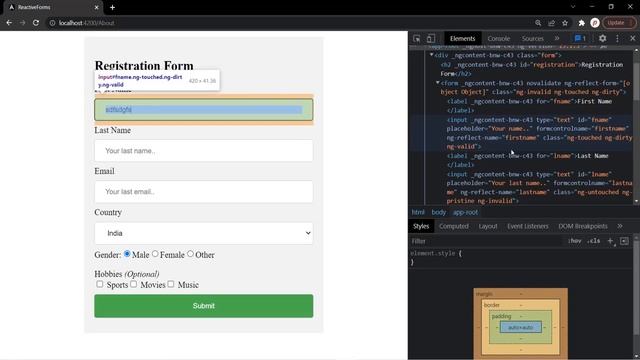Viewport: 640px width, 360px height.
Task: Select the input id fname DOM node
Action: tap(520, 133)
